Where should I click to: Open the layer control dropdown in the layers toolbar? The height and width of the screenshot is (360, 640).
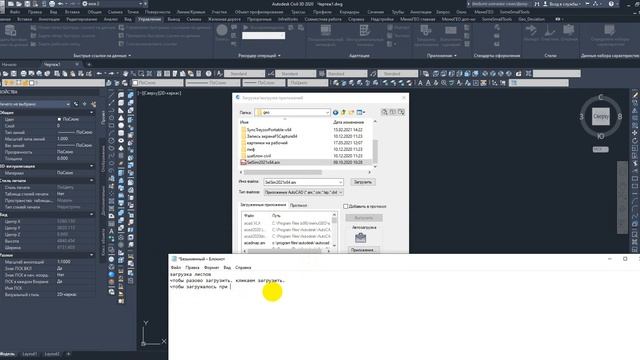(53, 83)
